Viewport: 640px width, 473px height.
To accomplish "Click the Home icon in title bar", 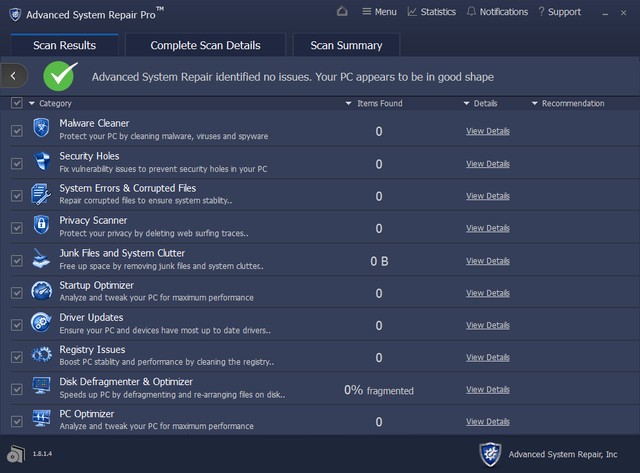I will click(x=343, y=12).
